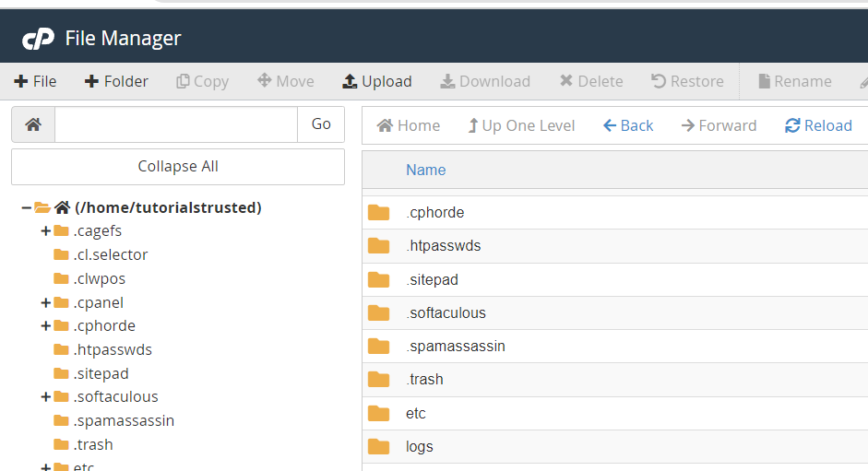Click the Restore toolbar button
The height and width of the screenshot is (471, 868).
click(x=687, y=81)
